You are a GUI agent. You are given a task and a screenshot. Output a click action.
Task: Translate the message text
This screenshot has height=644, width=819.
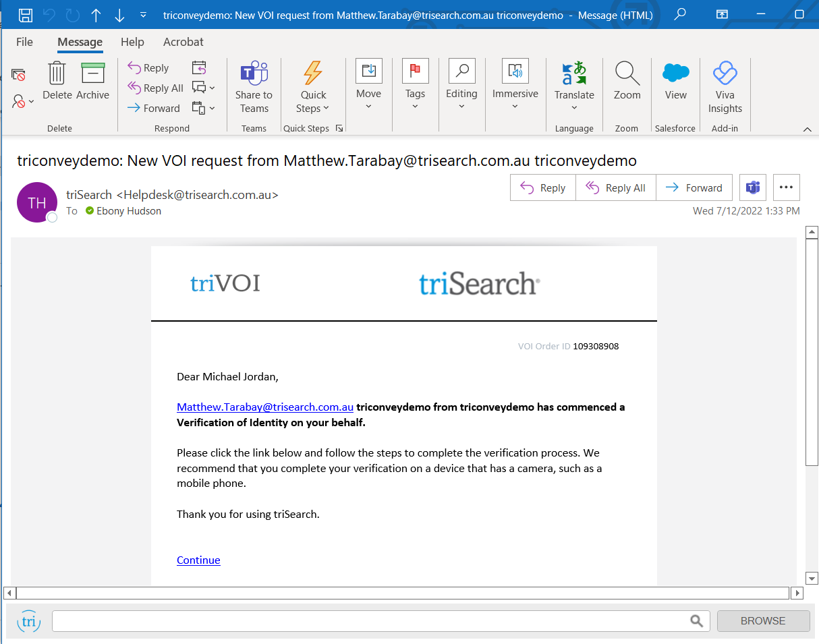pyautogui.click(x=574, y=81)
